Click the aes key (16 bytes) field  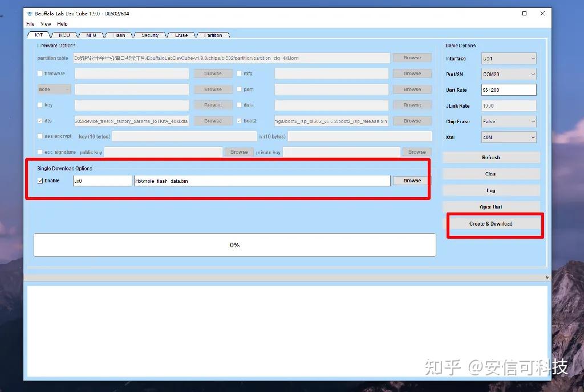184,136
